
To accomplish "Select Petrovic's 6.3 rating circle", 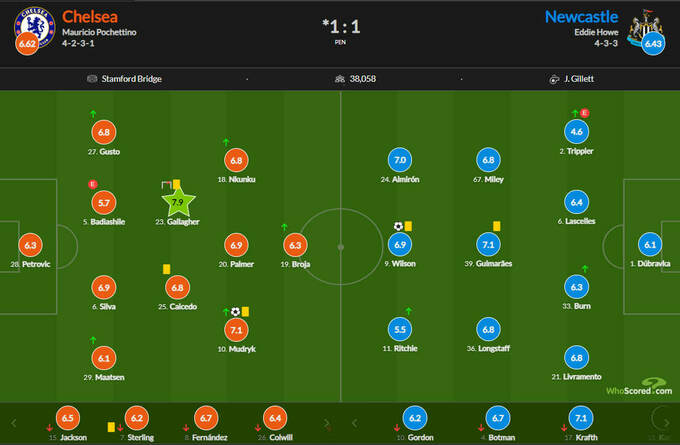I will (x=30, y=245).
